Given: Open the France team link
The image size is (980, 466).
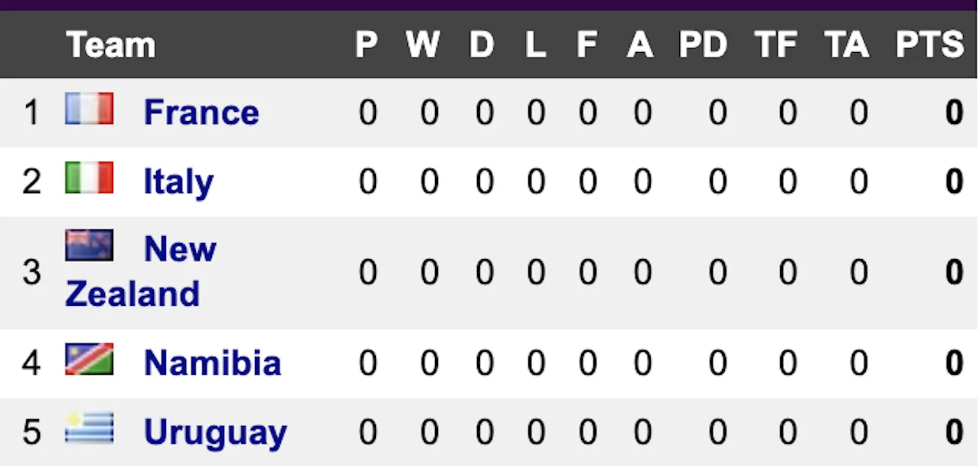Looking at the screenshot, I should pyautogui.click(x=201, y=113).
